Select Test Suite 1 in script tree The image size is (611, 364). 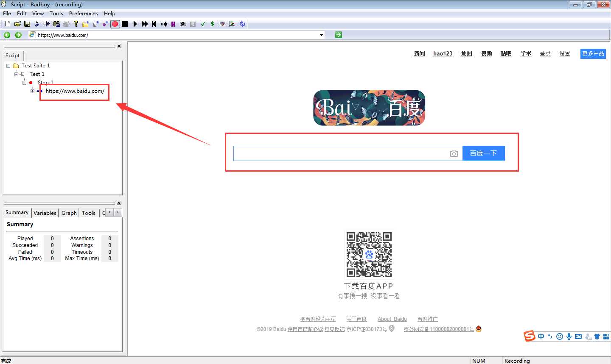point(36,66)
